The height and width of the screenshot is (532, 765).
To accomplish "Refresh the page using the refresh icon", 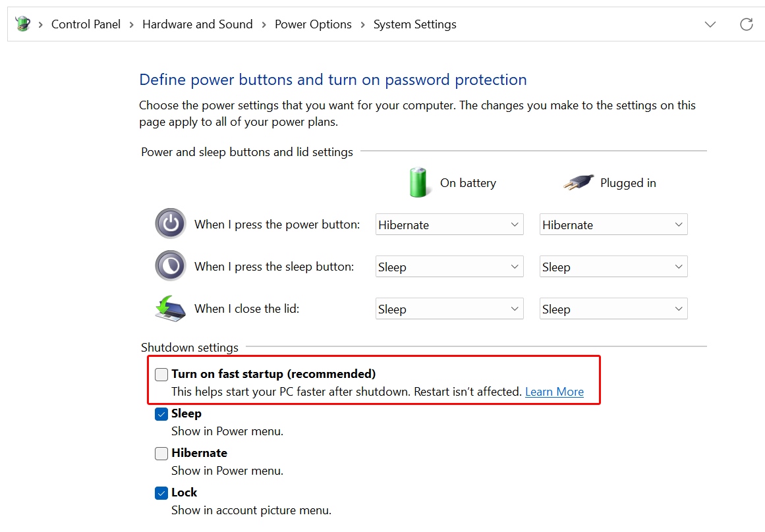I will pyautogui.click(x=746, y=24).
